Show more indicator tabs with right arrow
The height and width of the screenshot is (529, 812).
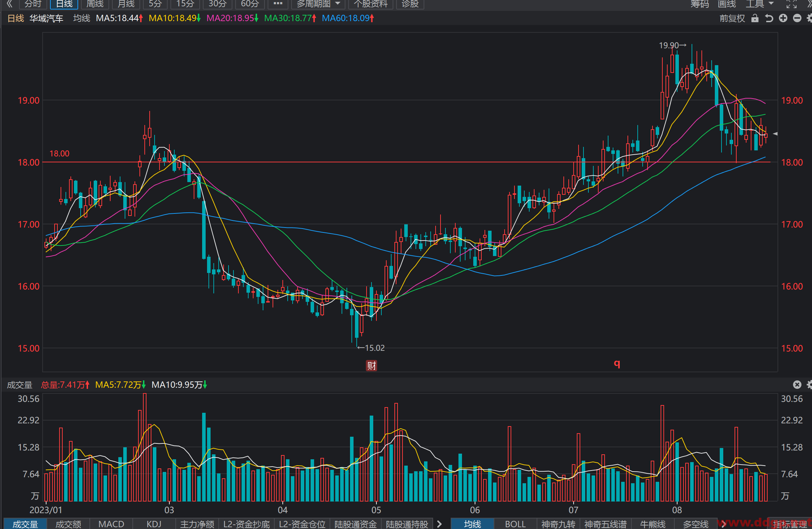439,524
